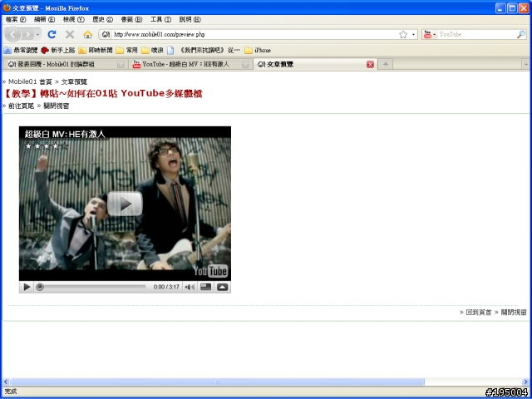Open the list-all-tabs dropdown at tab bar end
The height and width of the screenshot is (399, 532).
click(x=526, y=64)
